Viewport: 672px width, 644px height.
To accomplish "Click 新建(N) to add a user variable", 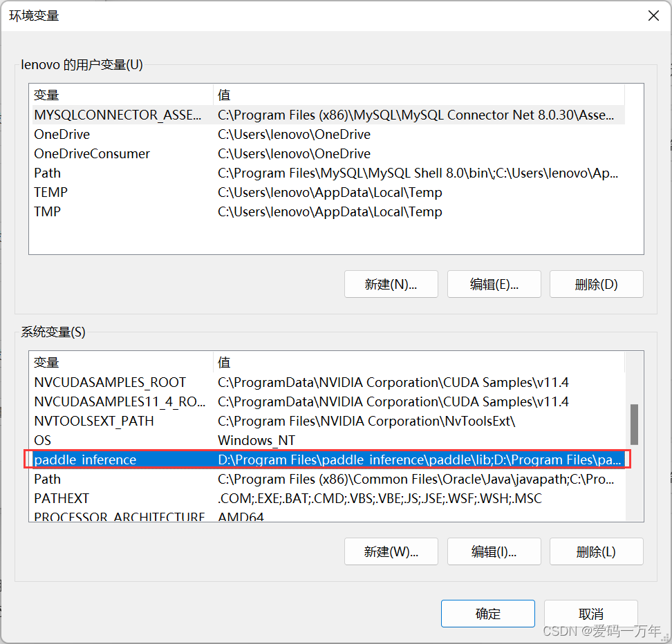I will 391,284.
